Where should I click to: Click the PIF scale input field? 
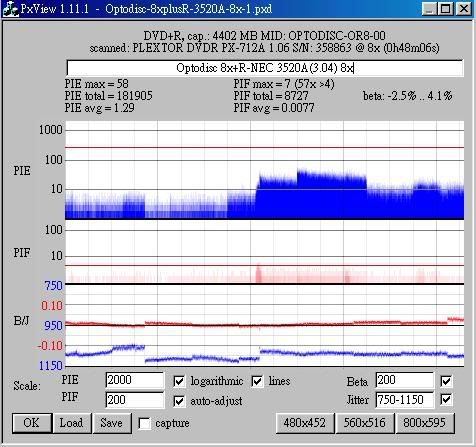pos(135,400)
